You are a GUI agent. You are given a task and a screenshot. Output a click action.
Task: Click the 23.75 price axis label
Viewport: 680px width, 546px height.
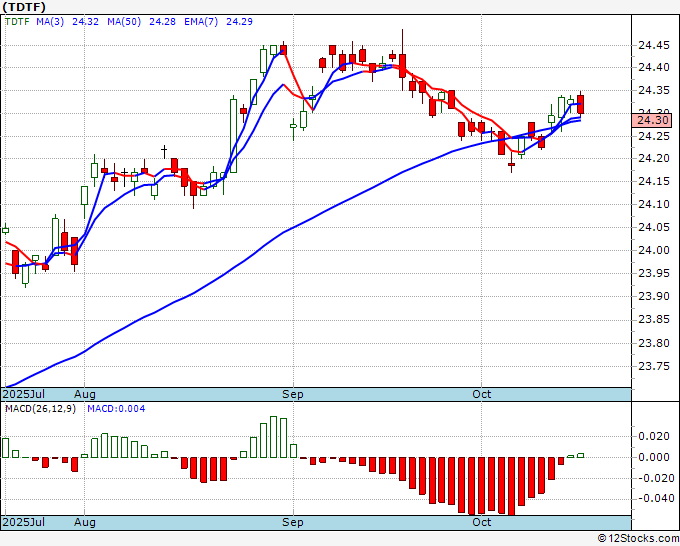point(654,366)
